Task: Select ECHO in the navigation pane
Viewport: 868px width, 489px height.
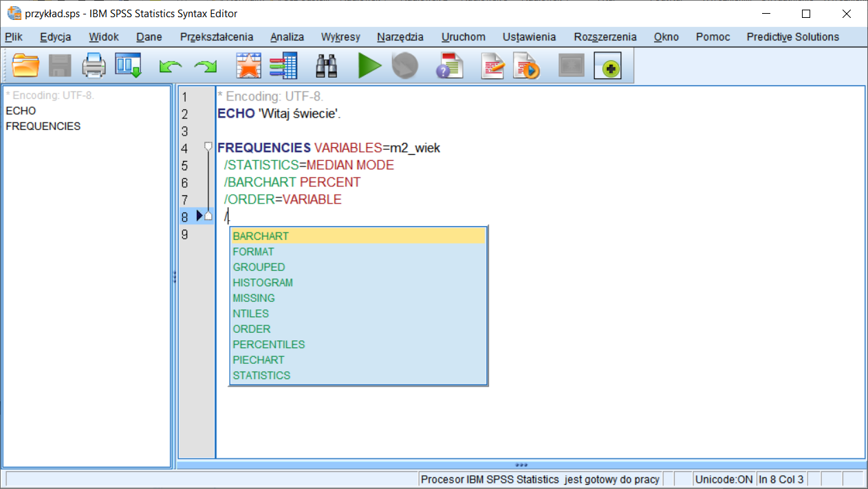Action: pyautogui.click(x=21, y=111)
